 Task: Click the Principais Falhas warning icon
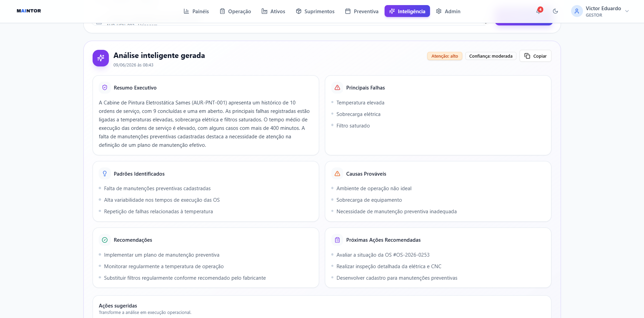(337, 87)
